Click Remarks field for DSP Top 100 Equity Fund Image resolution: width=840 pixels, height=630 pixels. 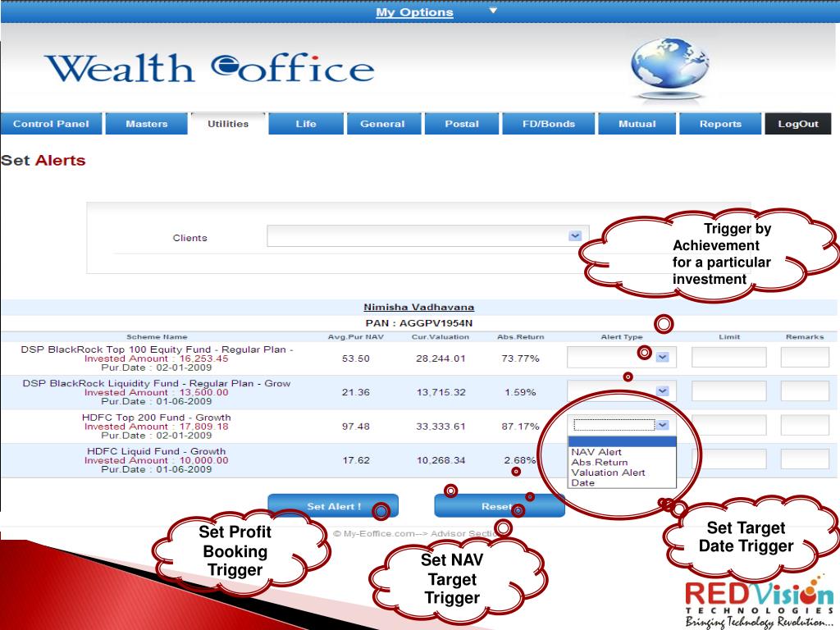[x=806, y=358]
